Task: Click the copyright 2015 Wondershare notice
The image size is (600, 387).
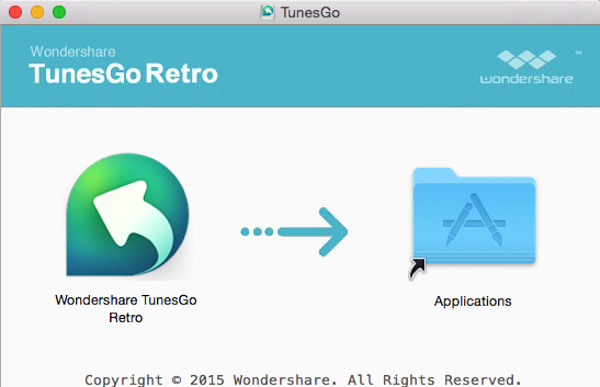Action: pyautogui.click(x=303, y=380)
